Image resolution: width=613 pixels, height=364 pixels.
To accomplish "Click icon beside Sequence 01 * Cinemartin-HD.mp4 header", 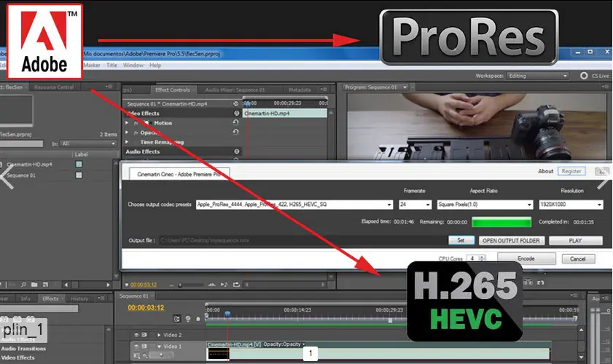I will (235, 103).
